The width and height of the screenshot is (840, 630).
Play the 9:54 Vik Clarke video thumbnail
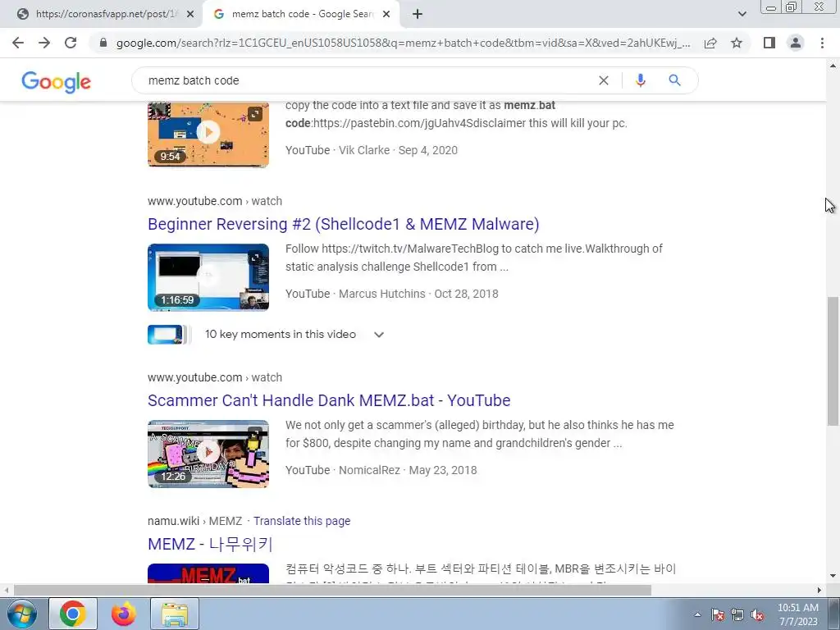(208, 135)
